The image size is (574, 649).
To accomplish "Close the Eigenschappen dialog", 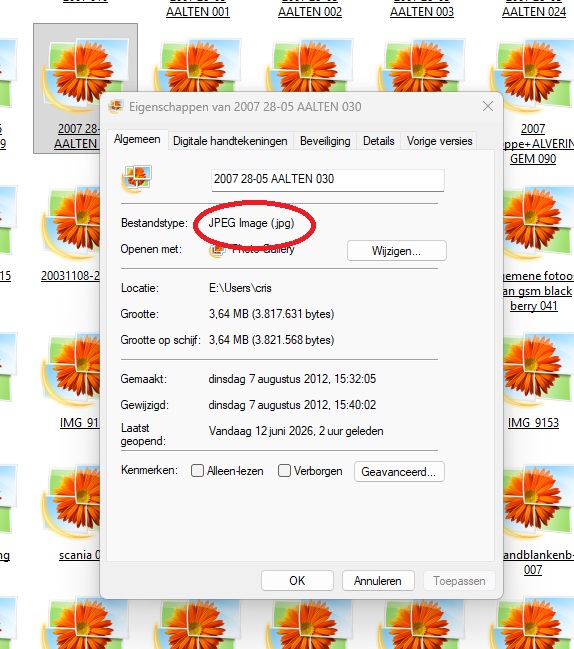I will (488, 106).
